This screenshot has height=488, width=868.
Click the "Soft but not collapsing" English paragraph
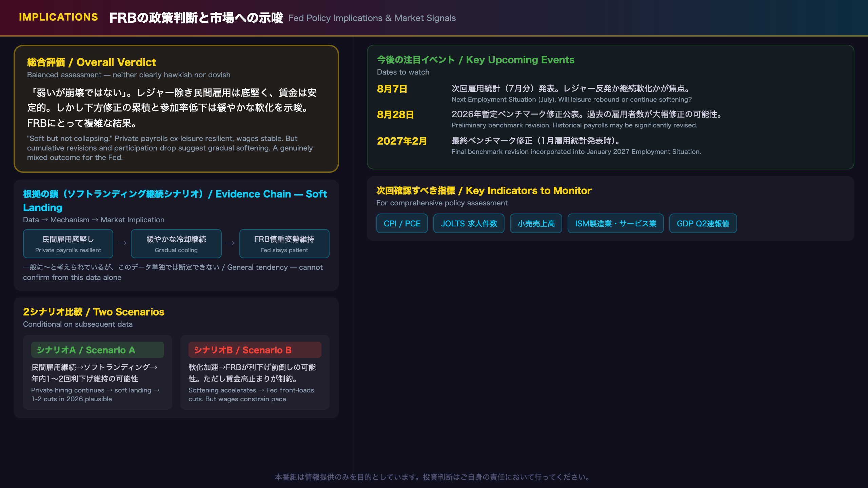pos(170,148)
